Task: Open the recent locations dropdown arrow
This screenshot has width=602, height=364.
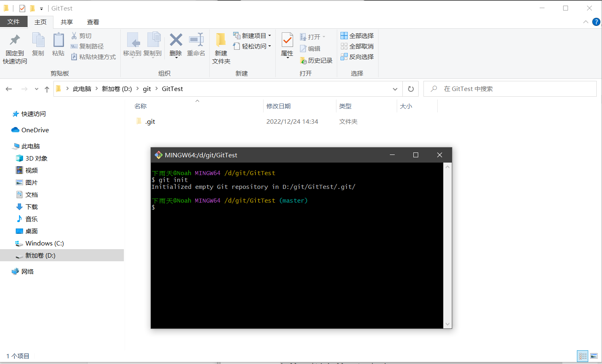Action: [36, 89]
